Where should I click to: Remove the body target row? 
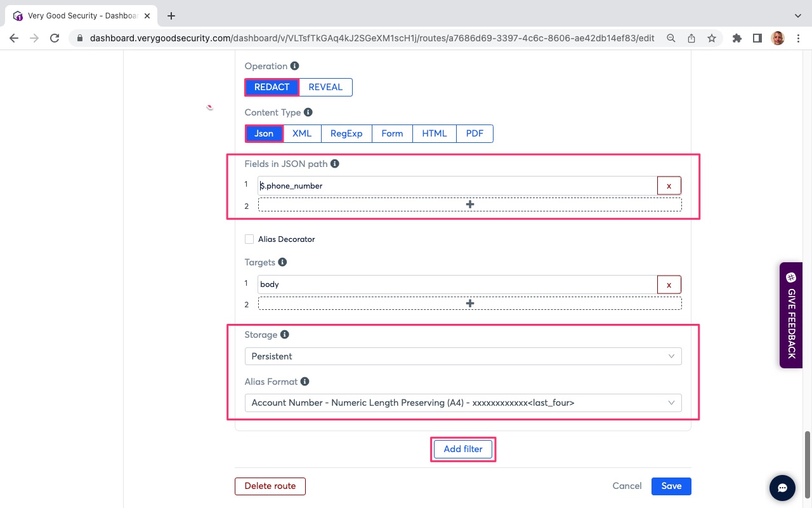point(669,284)
